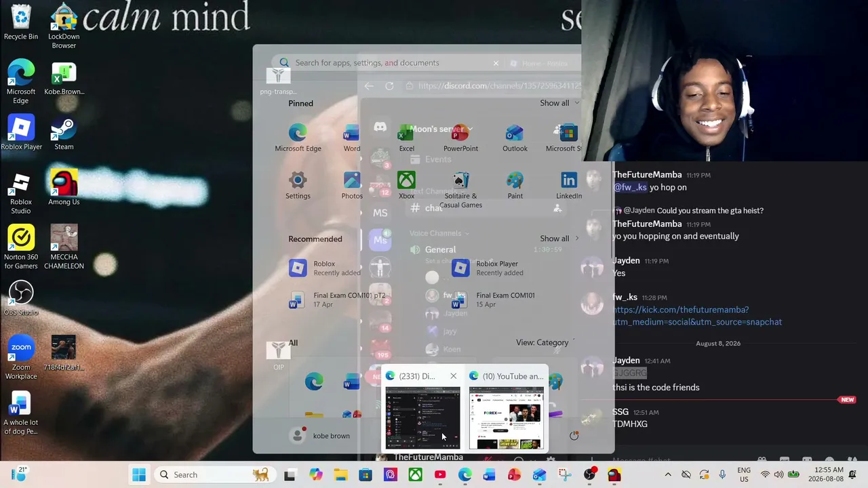Launch Paint from Start menu Pinned
The height and width of the screenshot is (488, 868).
(x=515, y=185)
